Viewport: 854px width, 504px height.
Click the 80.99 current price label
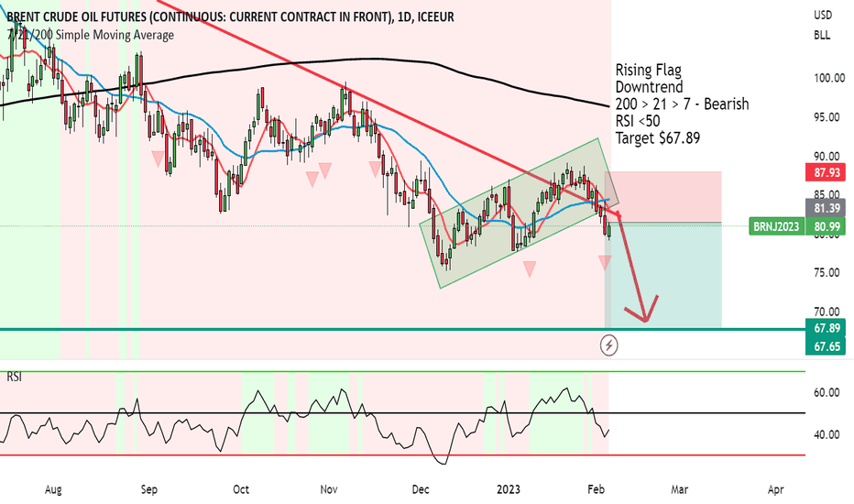(x=826, y=226)
